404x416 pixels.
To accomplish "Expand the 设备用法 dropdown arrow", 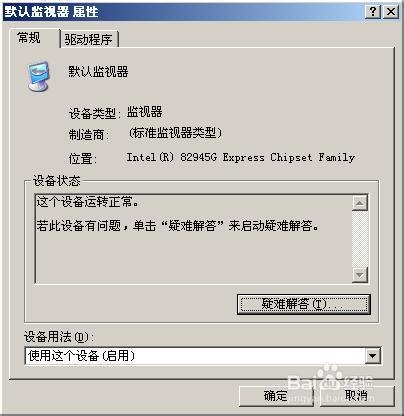I will (372, 356).
